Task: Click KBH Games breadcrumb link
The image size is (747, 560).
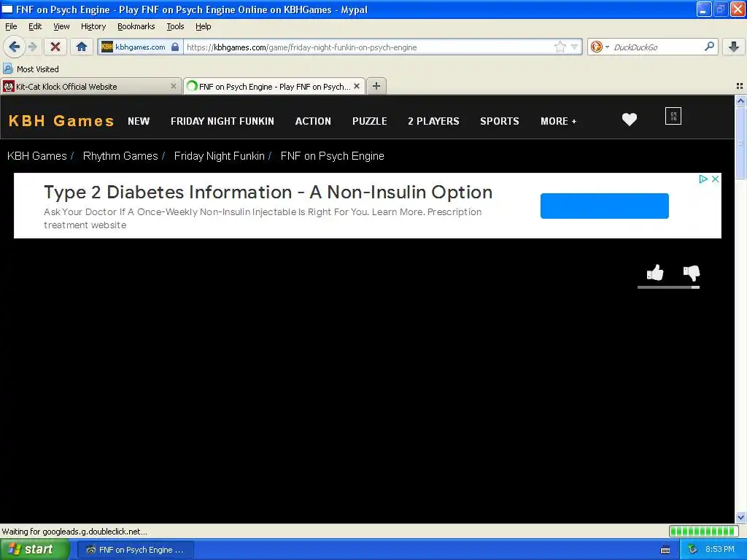Action: (x=36, y=156)
